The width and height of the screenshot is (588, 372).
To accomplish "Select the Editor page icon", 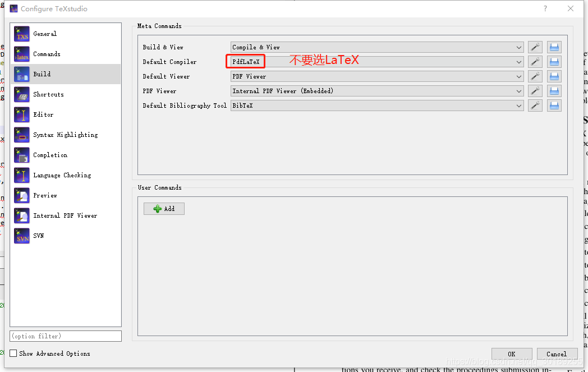I will tap(22, 115).
